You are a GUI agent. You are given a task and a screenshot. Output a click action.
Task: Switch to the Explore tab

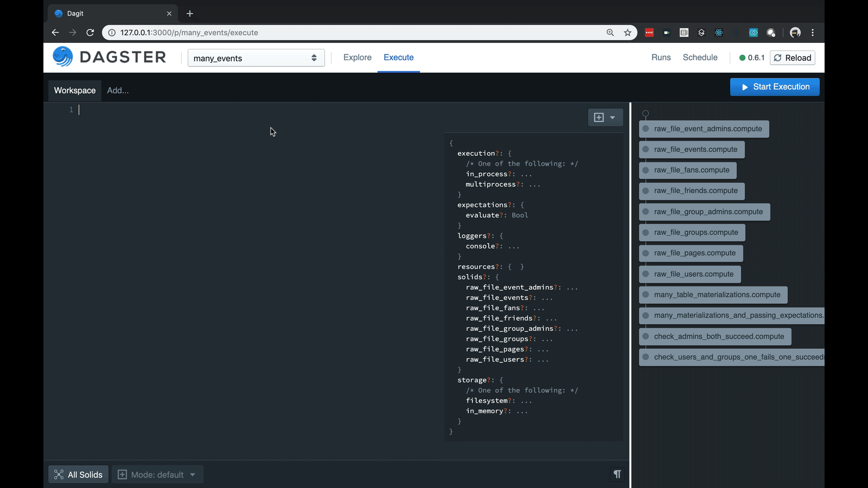click(357, 57)
